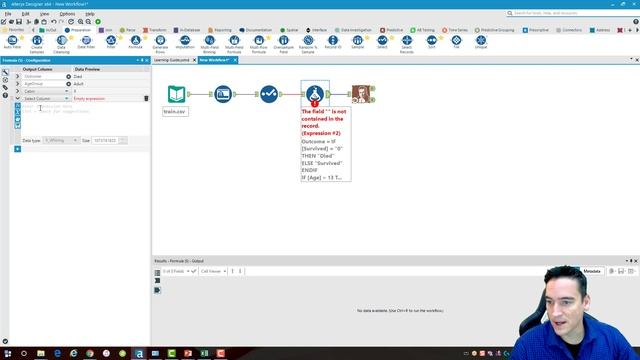The width and height of the screenshot is (640, 360).
Task: Switch to the Join tool category
Action: point(105,30)
